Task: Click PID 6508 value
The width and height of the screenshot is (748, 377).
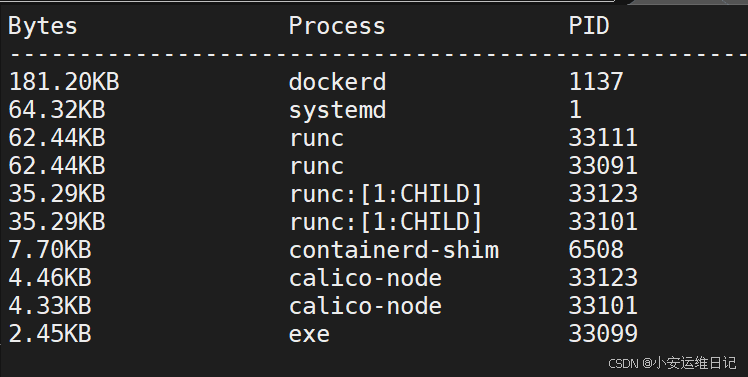Action: [x=596, y=250]
